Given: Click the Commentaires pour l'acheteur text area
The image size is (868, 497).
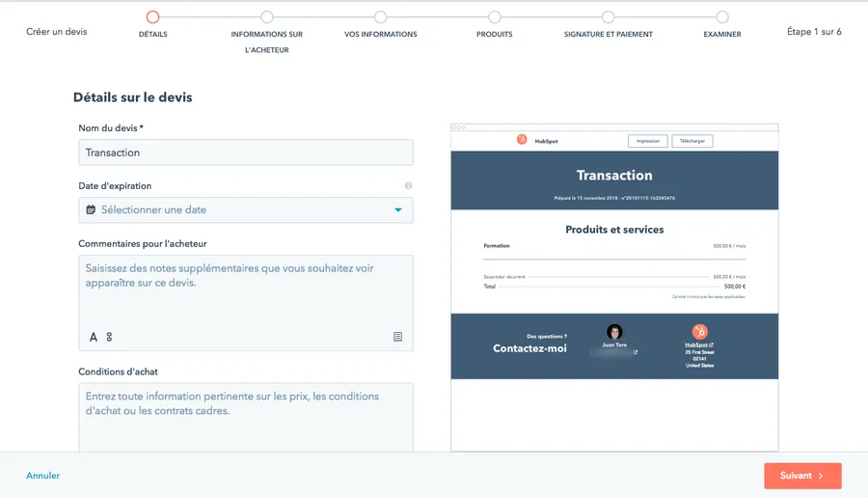Looking at the screenshot, I should click(246, 302).
